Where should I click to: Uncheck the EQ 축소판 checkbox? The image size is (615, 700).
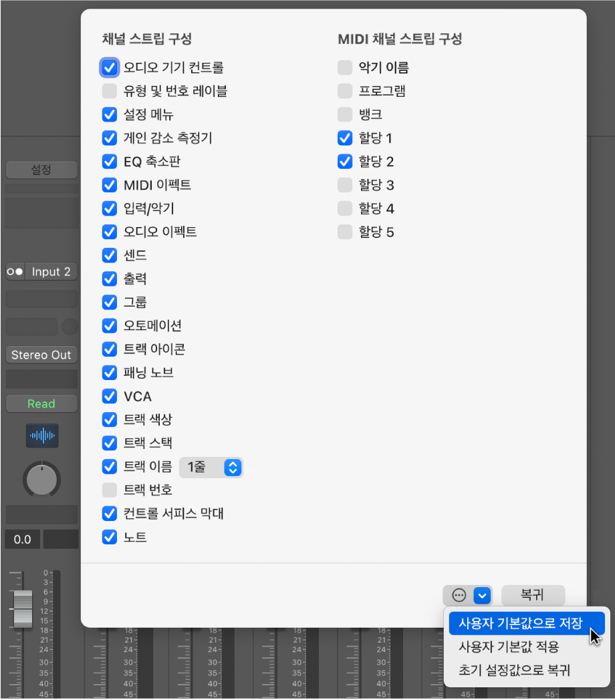click(110, 162)
